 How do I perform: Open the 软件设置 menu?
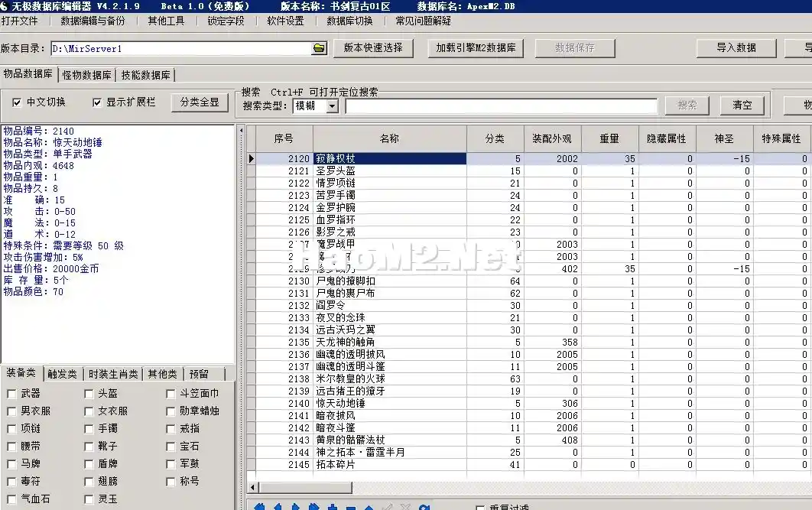[x=285, y=21]
